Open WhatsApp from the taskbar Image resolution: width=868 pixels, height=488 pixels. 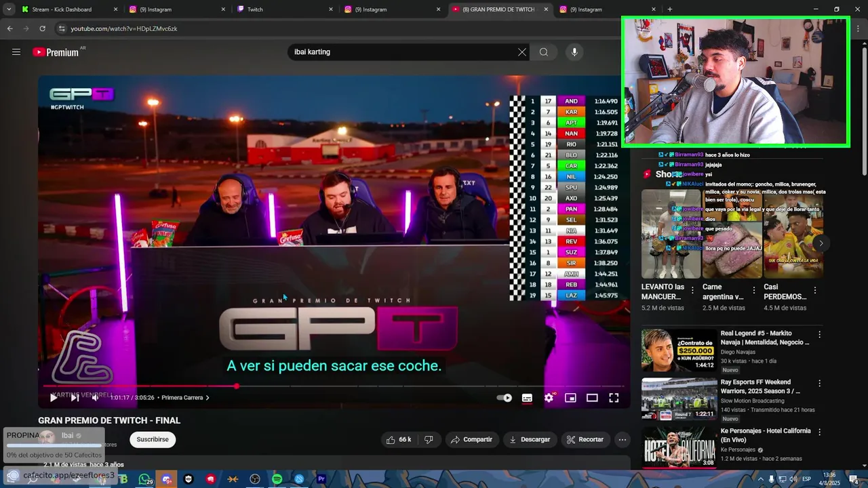(144, 479)
